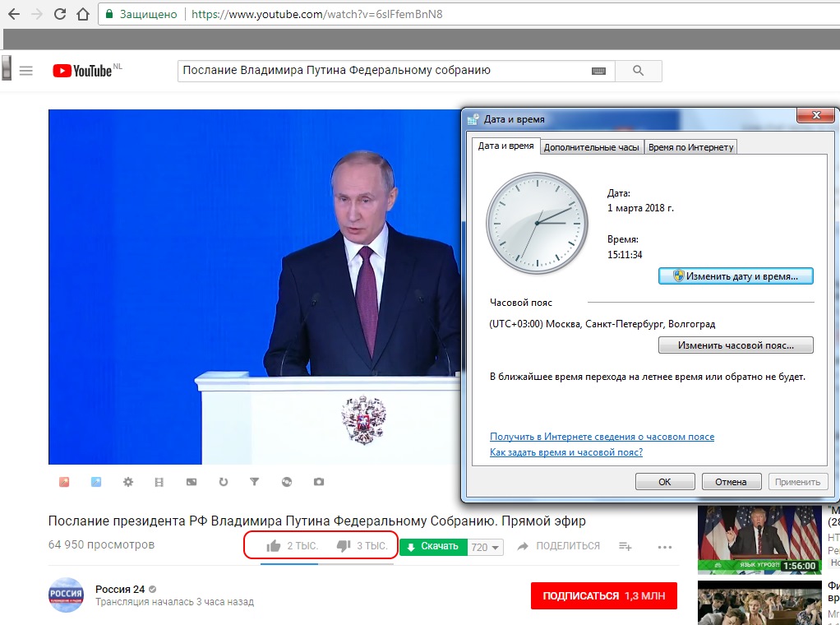The image size is (840, 625).
Task: Switch to Дополнительные часы tab
Action: tap(592, 147)
